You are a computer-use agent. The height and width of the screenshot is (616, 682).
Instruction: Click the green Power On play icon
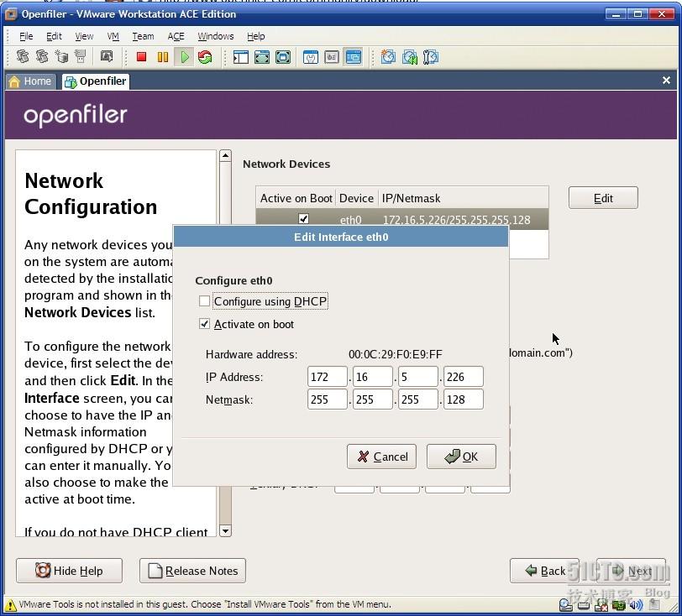point(185,57)
